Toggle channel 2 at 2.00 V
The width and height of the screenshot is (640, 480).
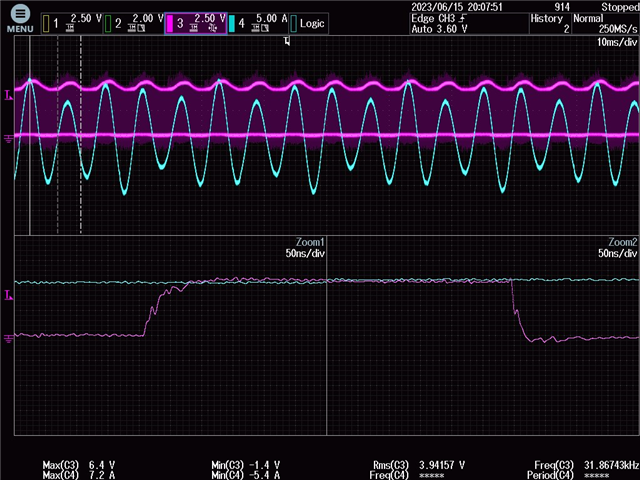133,22
